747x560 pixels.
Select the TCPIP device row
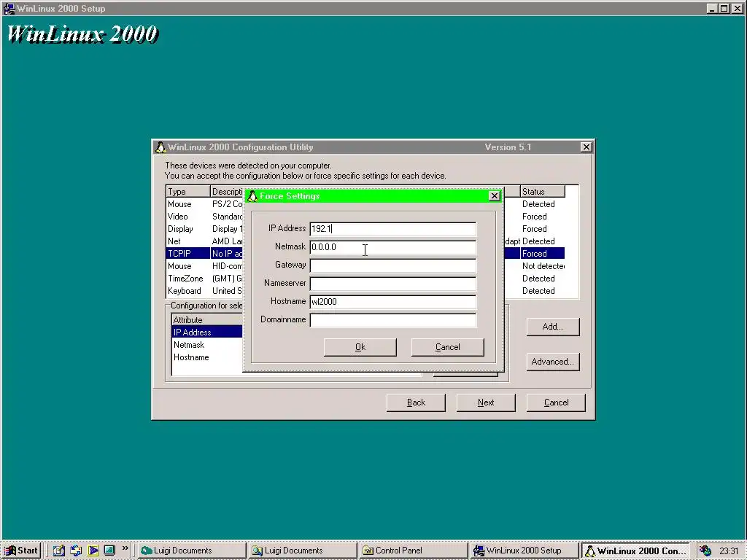[x=365, y=253]
